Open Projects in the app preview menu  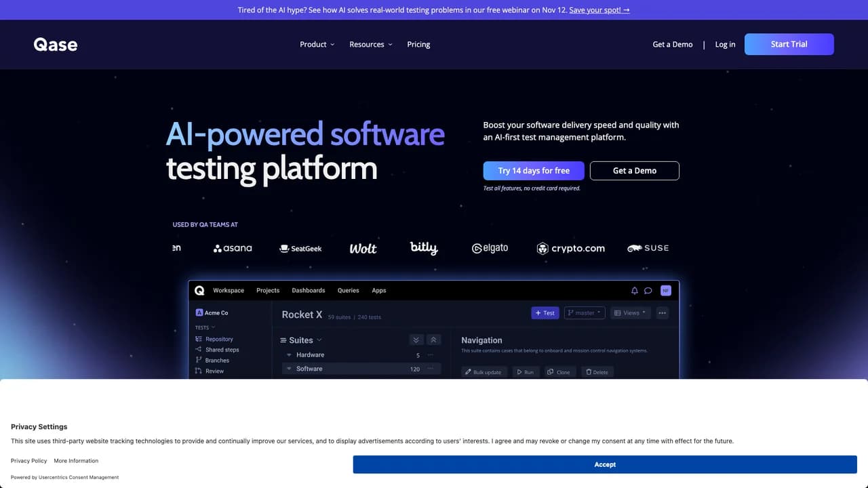point(268,291)
